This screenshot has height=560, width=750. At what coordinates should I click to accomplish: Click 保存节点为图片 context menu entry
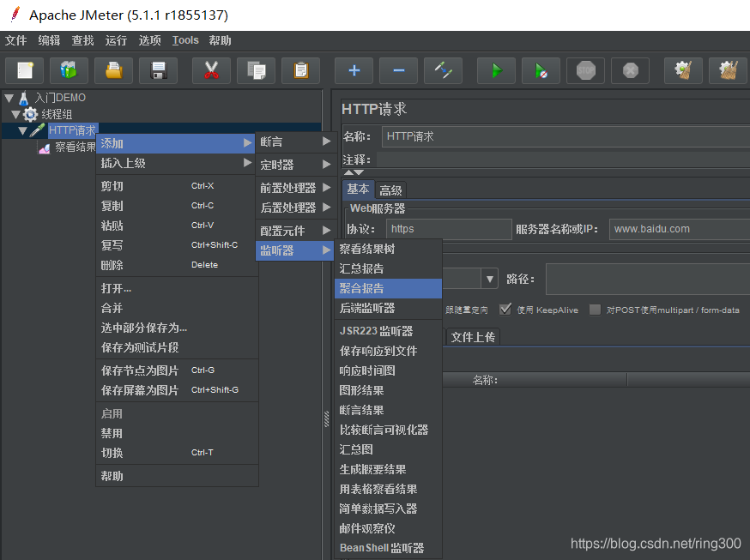click(x=177, y=370)
